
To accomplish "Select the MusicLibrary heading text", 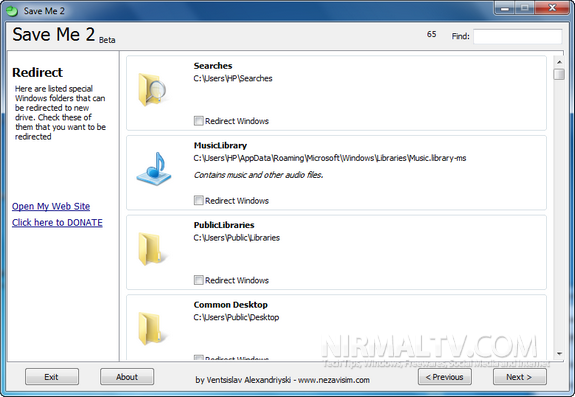I will click(x=220, y=146).
